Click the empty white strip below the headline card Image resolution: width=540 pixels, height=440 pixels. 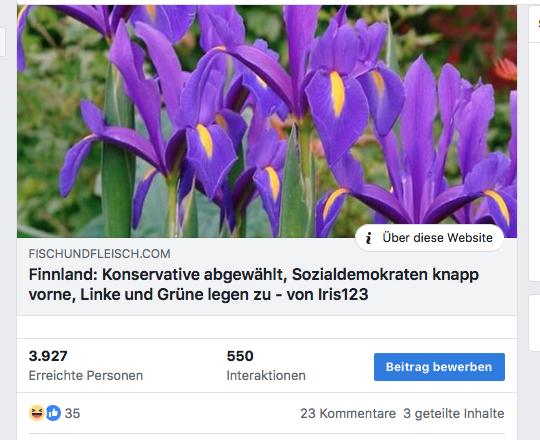[267, 327]
